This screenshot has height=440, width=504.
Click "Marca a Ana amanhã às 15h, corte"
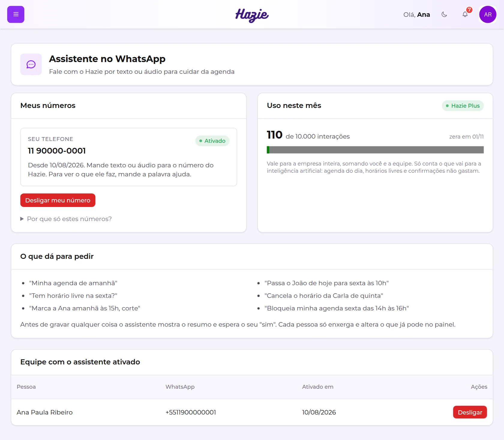pyautogui.click(x=85, y=308)
